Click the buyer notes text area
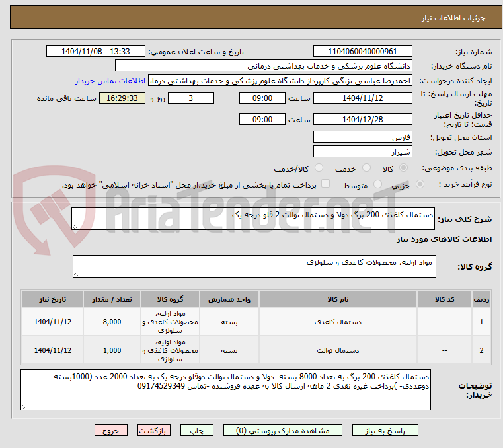Image resolution: width=503 pixels, height=448 pixels. pos(225,390)
